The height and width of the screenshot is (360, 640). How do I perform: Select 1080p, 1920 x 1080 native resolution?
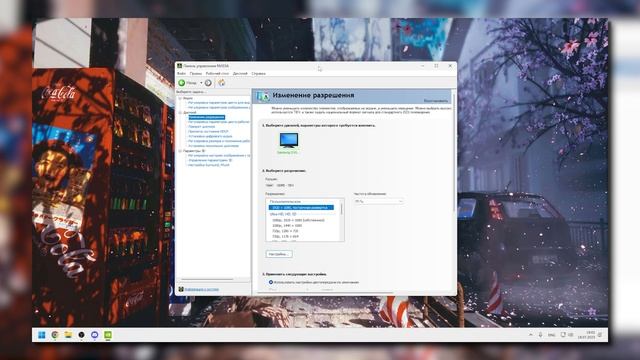click(x=298, y=220)
